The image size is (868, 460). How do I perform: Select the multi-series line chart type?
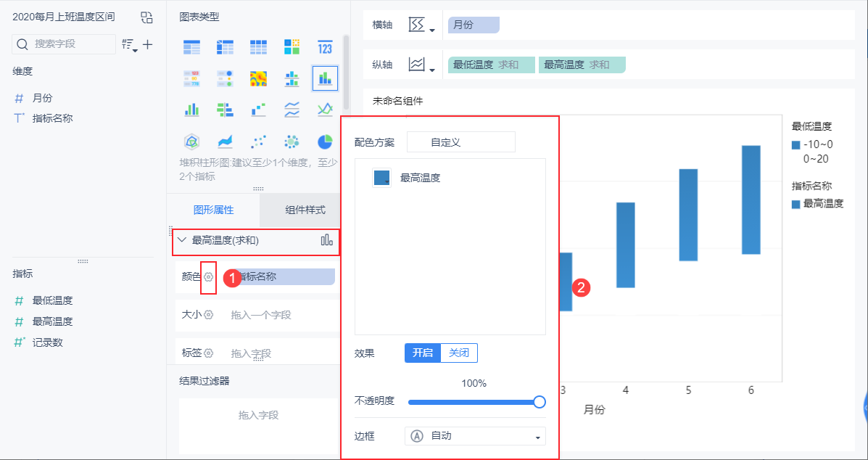click(325, 110)
